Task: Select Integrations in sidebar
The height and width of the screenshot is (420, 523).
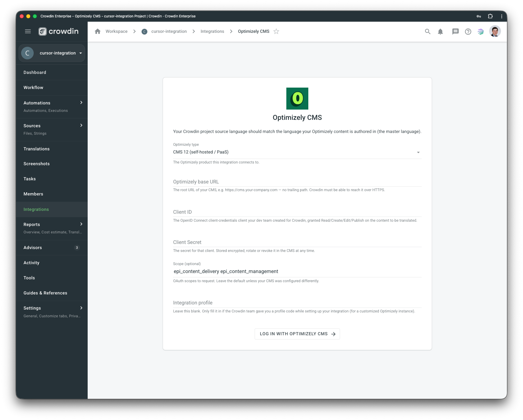Action: pyautogui.click(x=52, y=209)
